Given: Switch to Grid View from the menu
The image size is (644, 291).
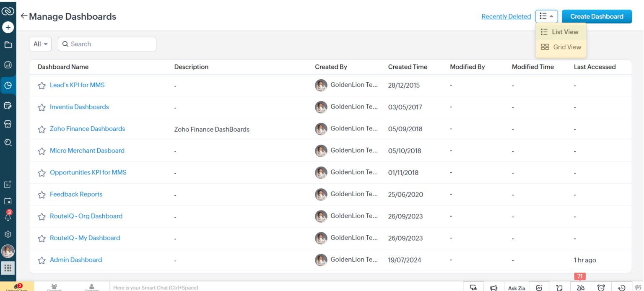Looking at the screenshot, I should pos(561,47).
